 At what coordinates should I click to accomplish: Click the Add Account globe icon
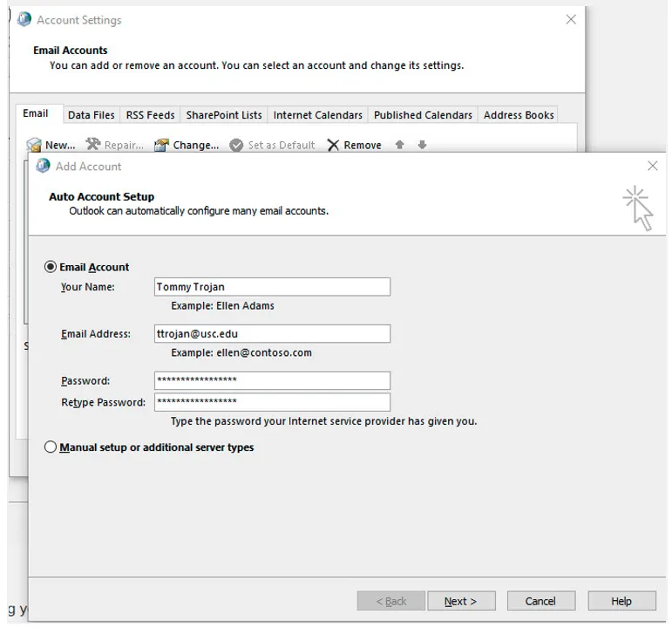point(43,166)
